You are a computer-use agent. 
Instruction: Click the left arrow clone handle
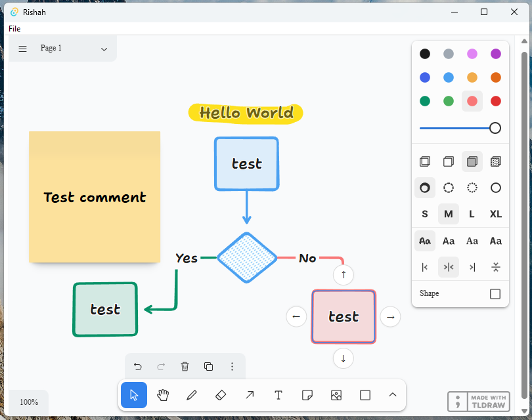296,317
